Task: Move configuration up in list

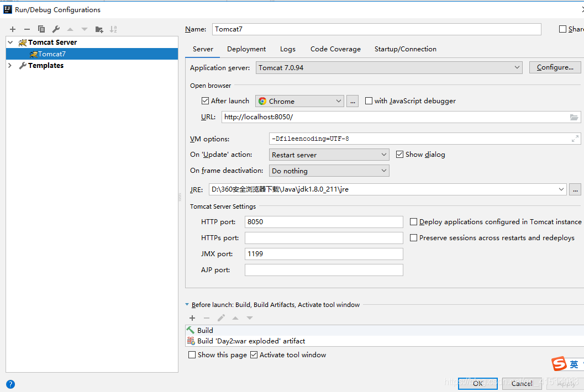Action: pos(70,29)
